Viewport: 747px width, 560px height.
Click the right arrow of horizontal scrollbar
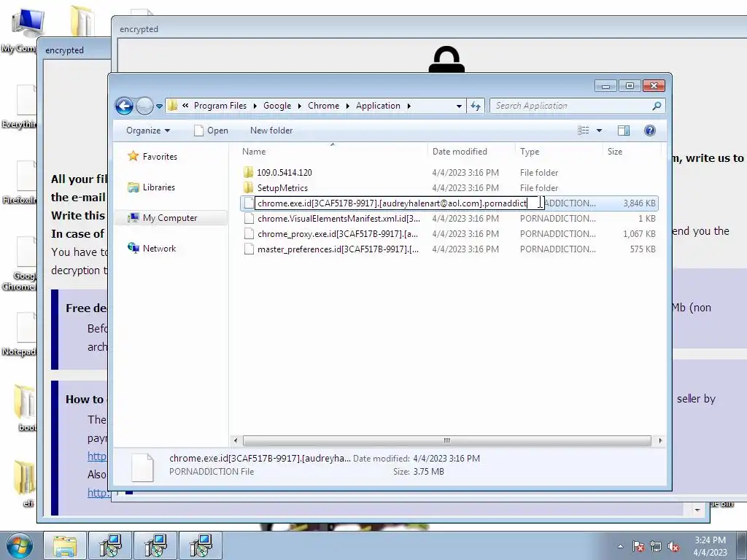click(x=659, y=440)
